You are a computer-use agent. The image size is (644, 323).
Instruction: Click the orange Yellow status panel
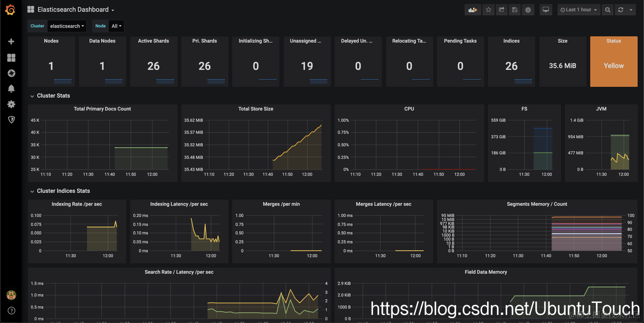(614, 61)
